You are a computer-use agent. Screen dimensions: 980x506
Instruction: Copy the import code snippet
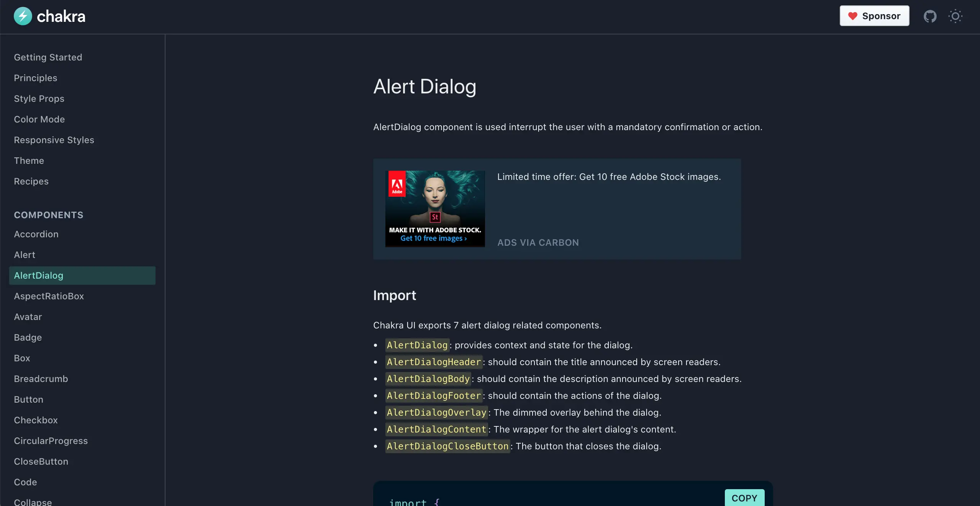744,498
